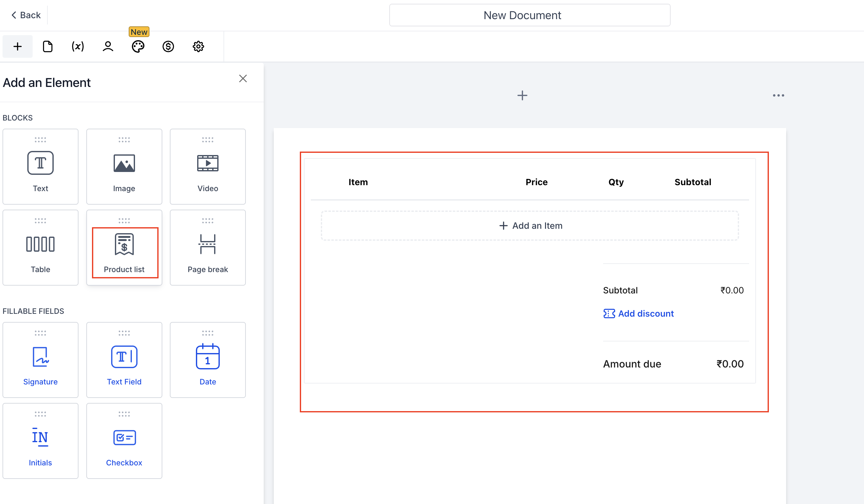Open the palette styling icon
864x504 pixels.
coord(138,46)
